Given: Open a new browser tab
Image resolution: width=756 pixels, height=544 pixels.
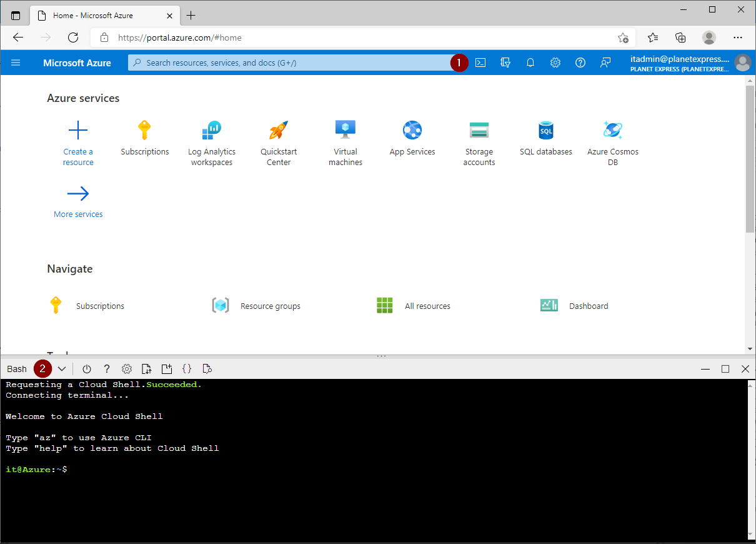Looking at the screenshot, I should click(191, 15).
